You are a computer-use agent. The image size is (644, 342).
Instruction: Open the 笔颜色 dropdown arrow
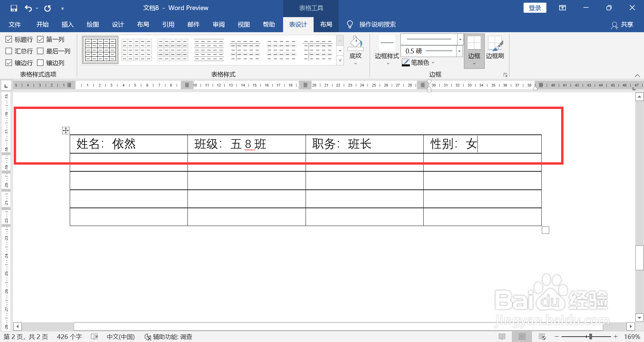point(433,63)
